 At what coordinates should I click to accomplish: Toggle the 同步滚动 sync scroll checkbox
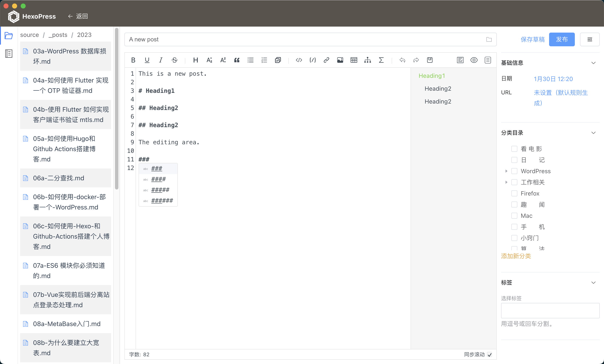(489, 354)
